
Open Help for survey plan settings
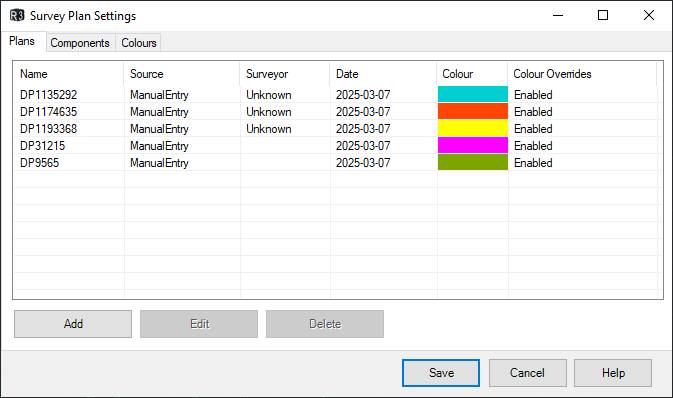pyautogui.click(x=613, y=373)
